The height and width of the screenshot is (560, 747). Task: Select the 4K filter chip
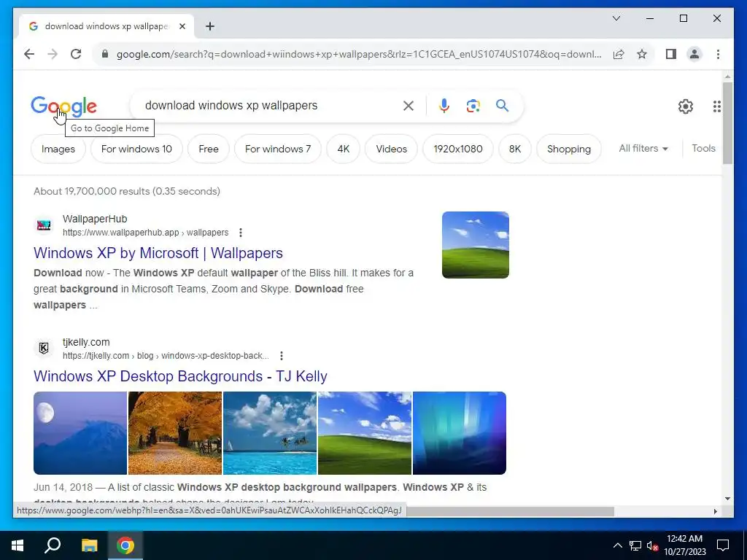click(x=344, y=149)
